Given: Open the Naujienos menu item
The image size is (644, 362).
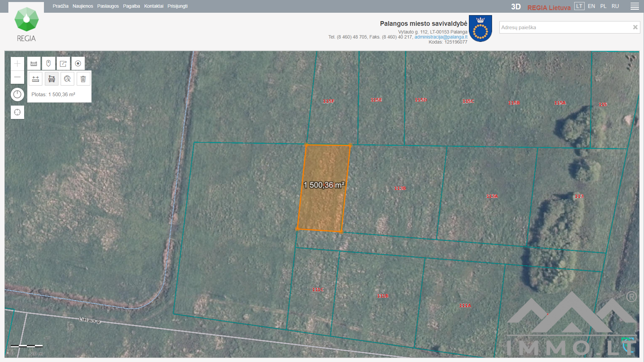Looking at the screenshot, I should pyautogui.click(x=83, y=6).
